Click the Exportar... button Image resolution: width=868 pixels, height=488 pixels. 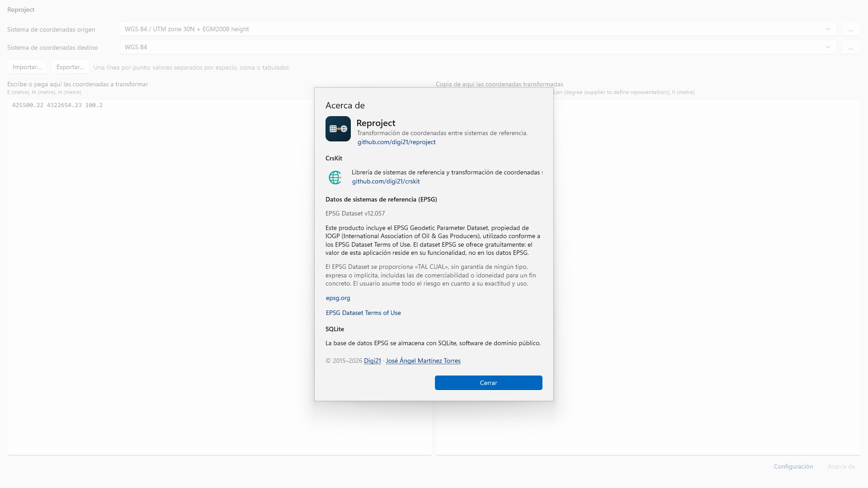click(x=70, y=67)
